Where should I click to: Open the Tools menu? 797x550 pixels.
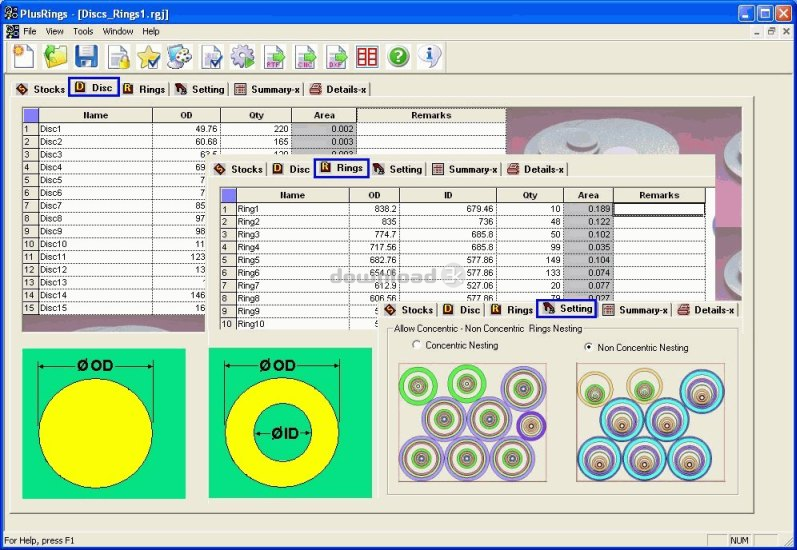click(83, 32)
